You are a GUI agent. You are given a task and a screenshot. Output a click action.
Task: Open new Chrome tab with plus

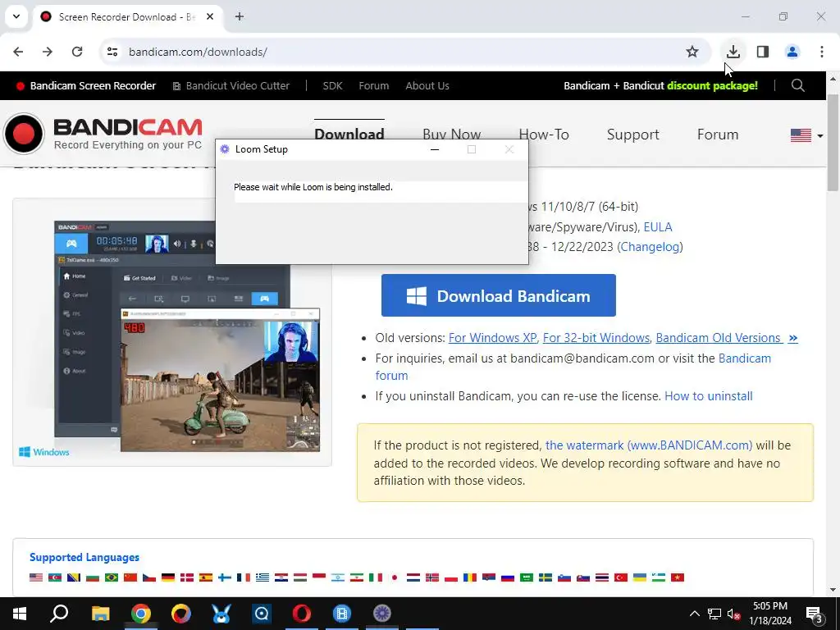240,16
